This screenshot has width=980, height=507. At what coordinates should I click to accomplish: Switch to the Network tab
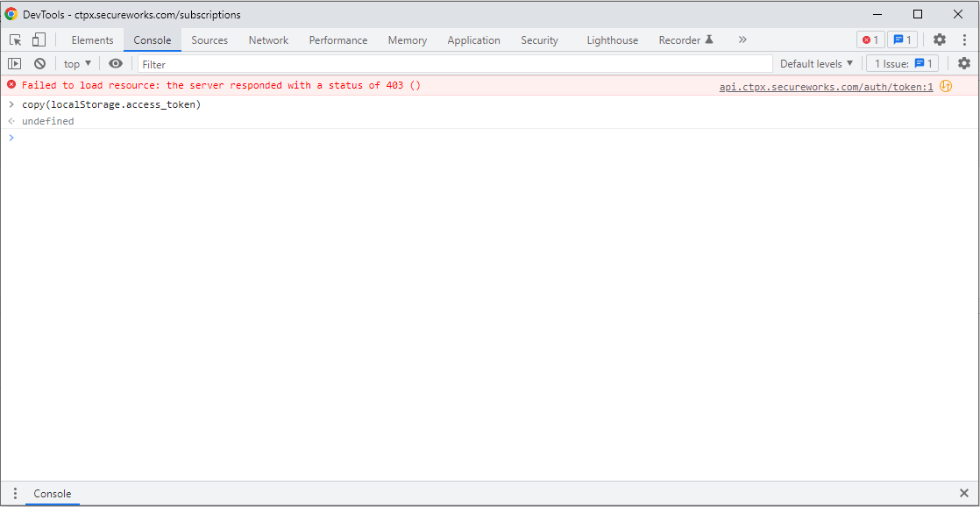coord(268,40)
